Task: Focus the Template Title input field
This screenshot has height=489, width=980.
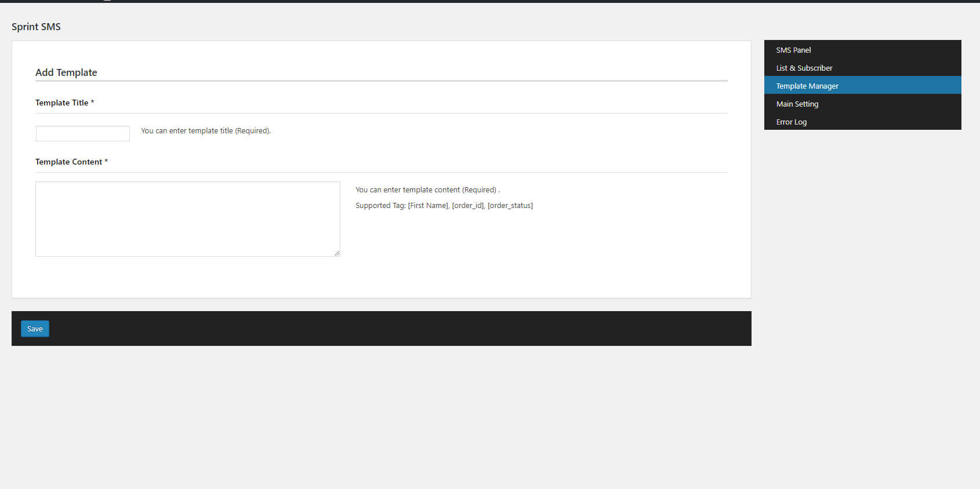Action: coord(83,133)
